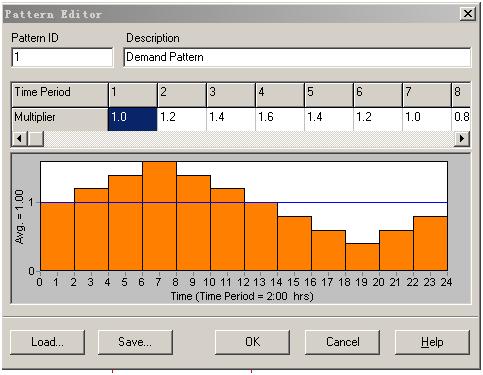The width and height of the screenshot is (483, 375).
Task: Click the Time Period row label
Action: coord(60,95)
